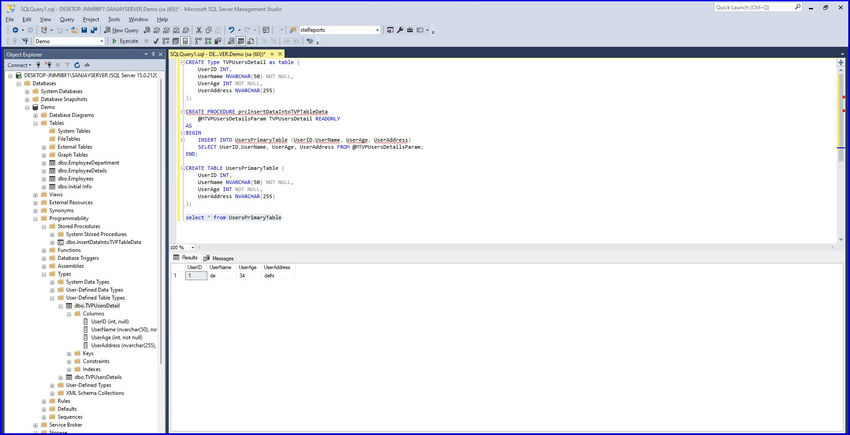Open the Query menu

(x=66, y=18)
